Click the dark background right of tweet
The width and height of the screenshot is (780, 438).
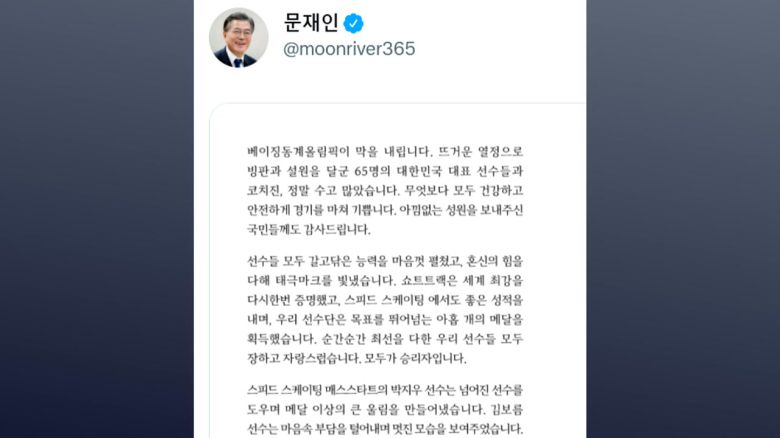pos(683,219)
